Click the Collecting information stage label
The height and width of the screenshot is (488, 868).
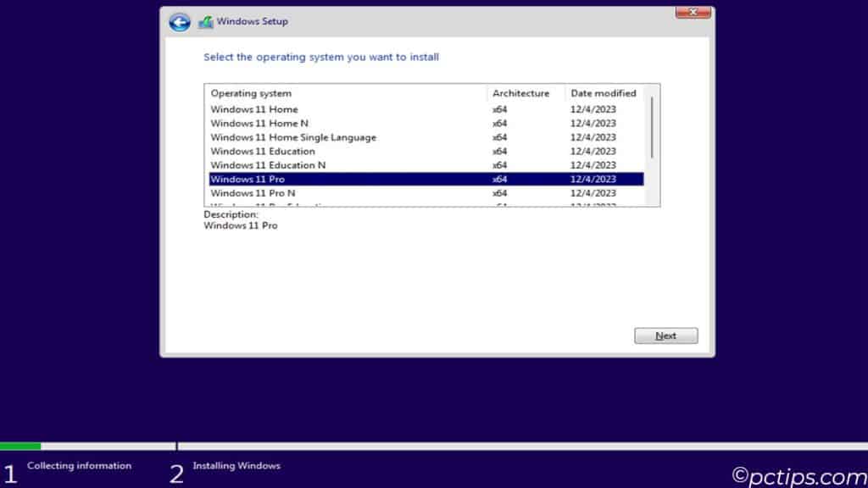pyautogui.click(x=80, y=466)
